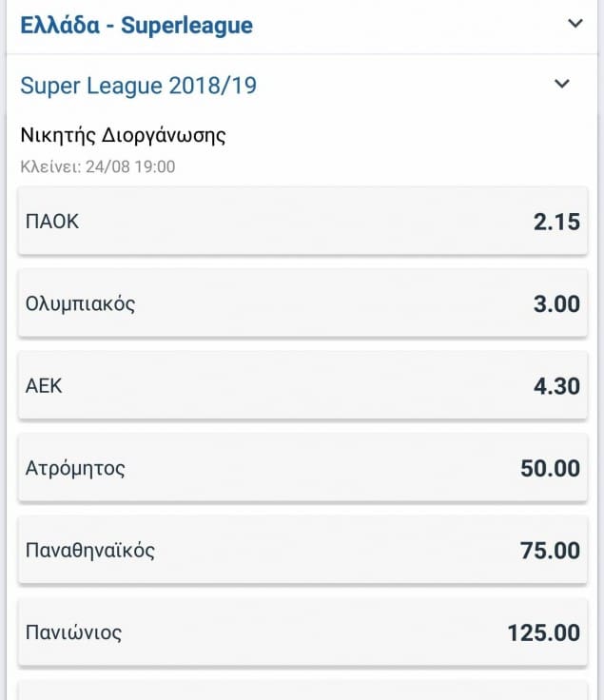Collapse the Ελλάδα - Superleague section chevron
This screenshot has height=700, width=604.
tap(575, 24)
